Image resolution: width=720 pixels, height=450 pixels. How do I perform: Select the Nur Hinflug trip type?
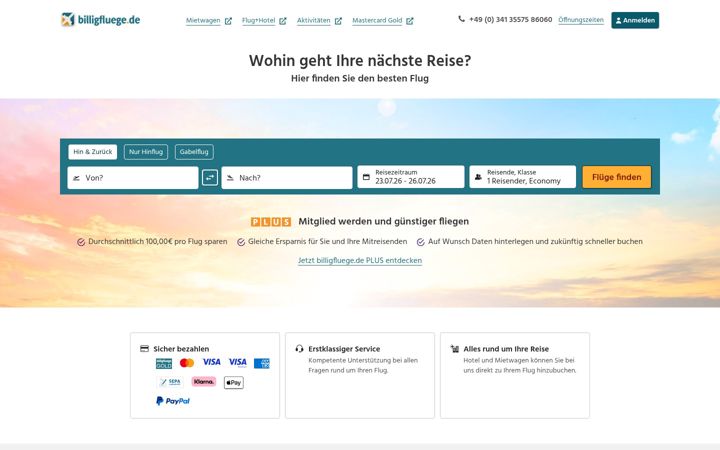[x=146, y=152]
